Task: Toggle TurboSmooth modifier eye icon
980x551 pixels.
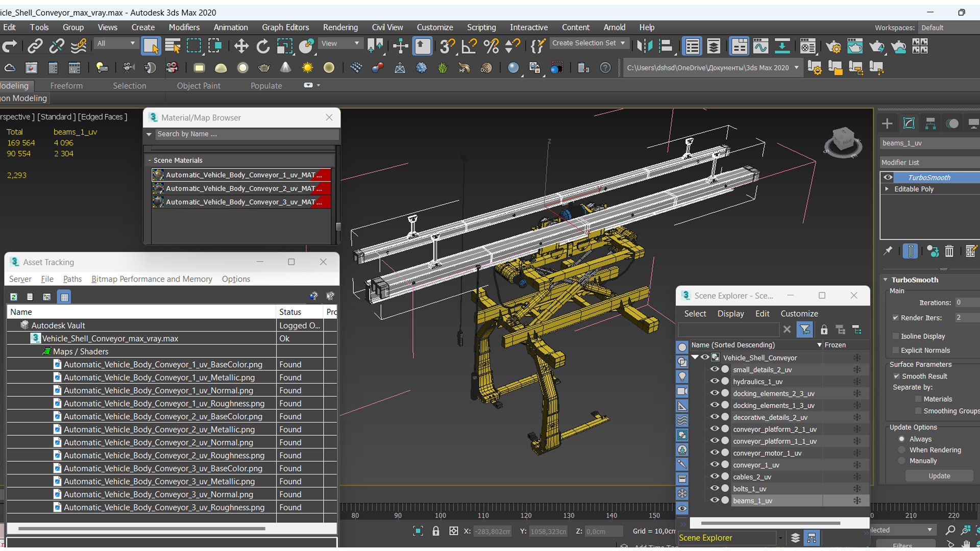Action: tap(888, 178)
